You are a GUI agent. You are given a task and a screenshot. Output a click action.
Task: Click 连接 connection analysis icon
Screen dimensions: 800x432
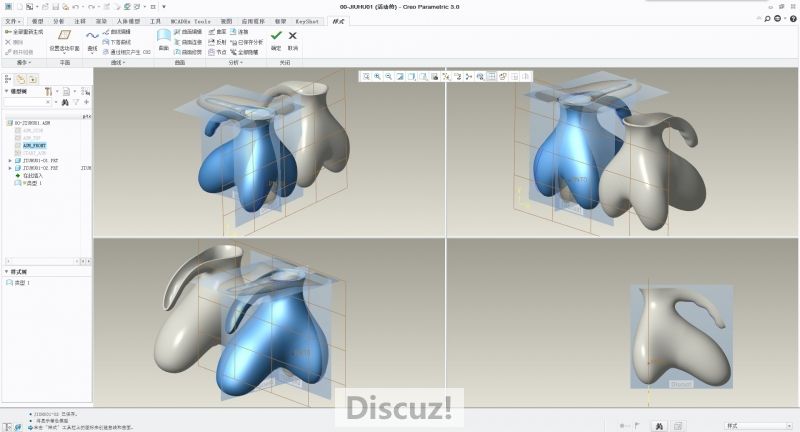click(239, 32)
